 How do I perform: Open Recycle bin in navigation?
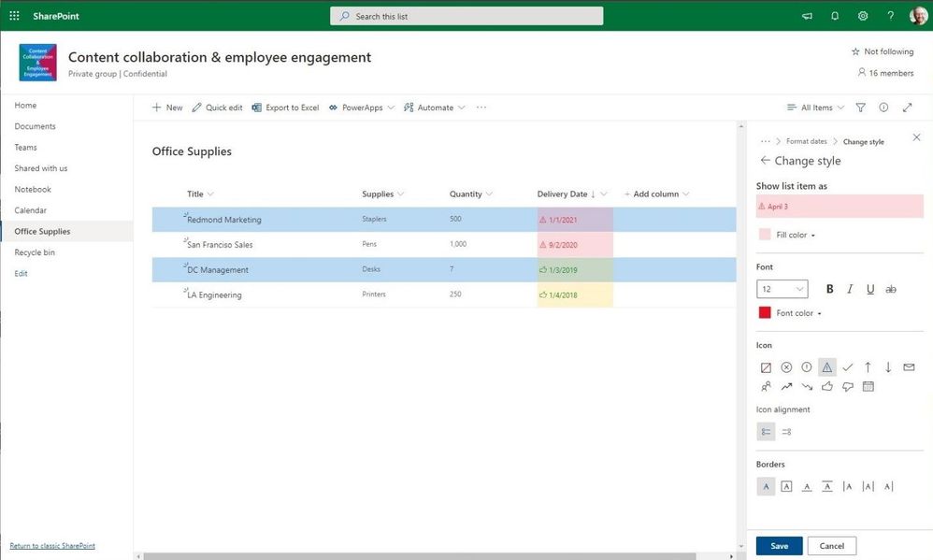coord(35,252)
